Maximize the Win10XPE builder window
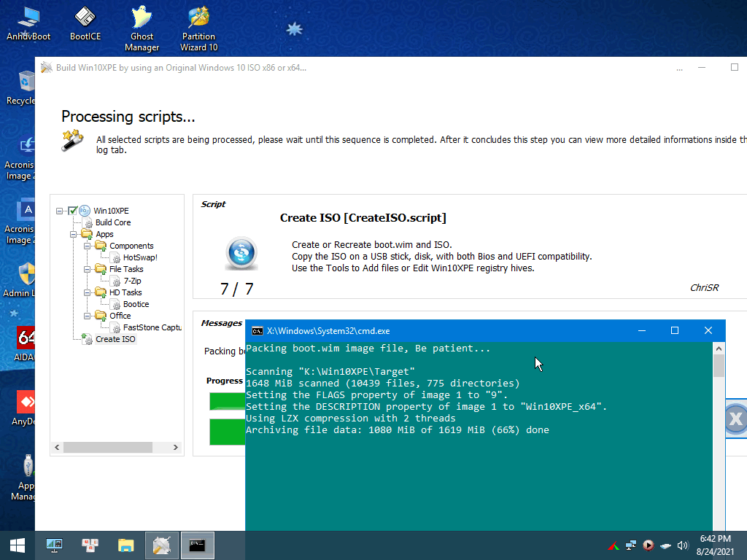 [735, 68]
